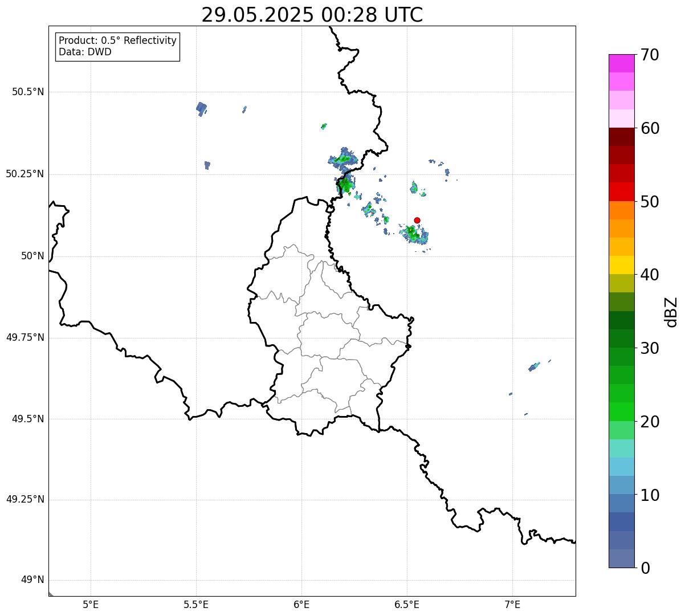Click the dBZ colorbar axis label
685x616 pixels.
(671, 312)
